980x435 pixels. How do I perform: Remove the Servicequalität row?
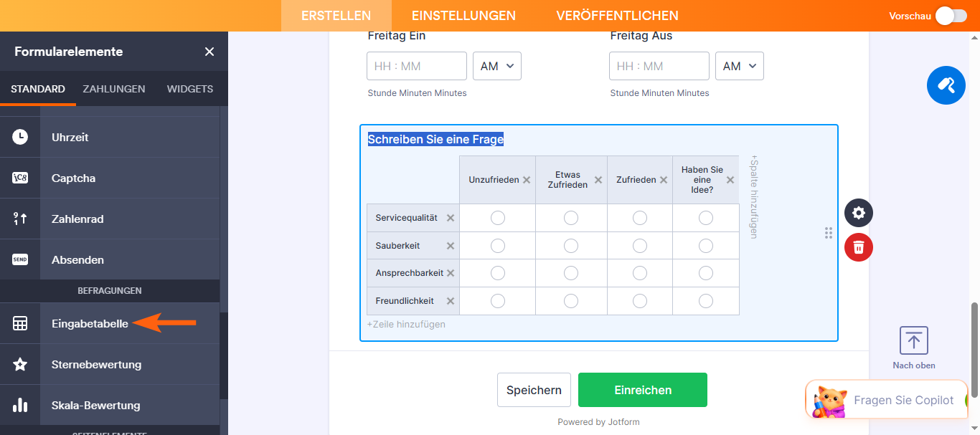click(x=451, y=218)
